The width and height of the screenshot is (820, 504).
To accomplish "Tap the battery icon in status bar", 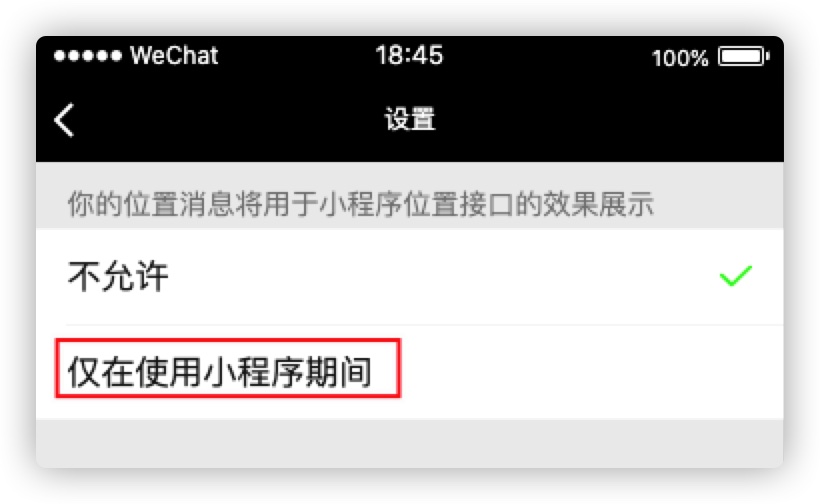I will 744,56.
